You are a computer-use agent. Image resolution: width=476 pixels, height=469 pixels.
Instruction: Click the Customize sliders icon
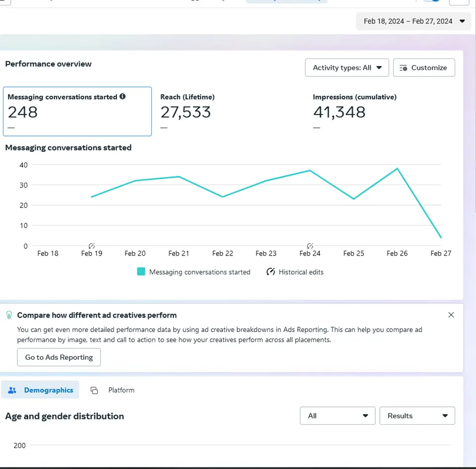click(x=403, y=68)
